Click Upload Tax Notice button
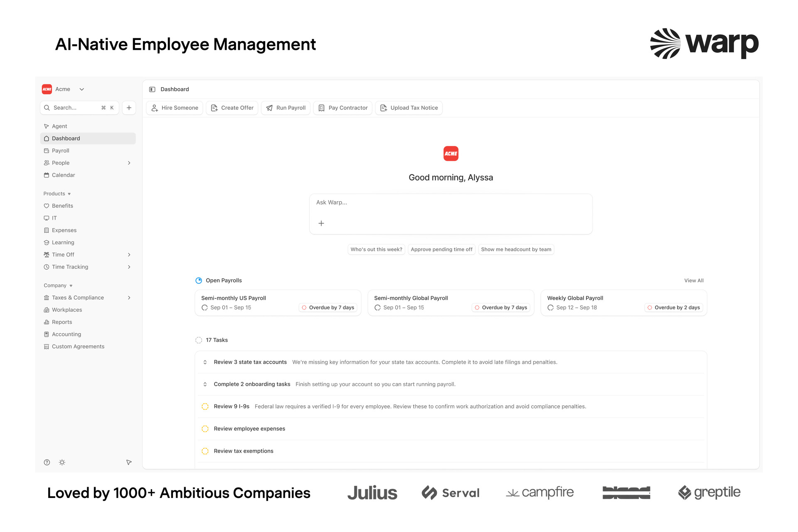This screenshot has height=532, width=798. (409, 108)
